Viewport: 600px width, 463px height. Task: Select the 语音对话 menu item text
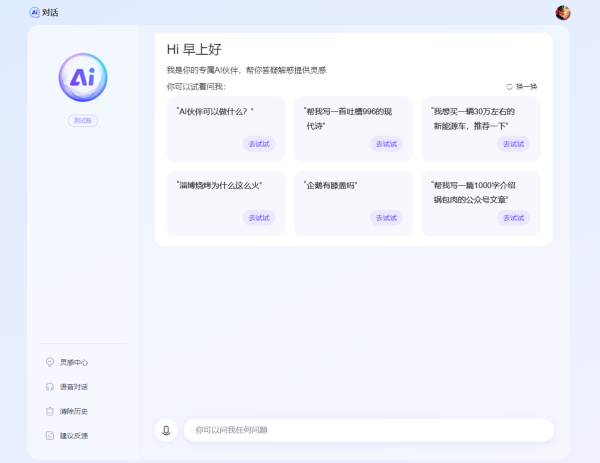74,387
